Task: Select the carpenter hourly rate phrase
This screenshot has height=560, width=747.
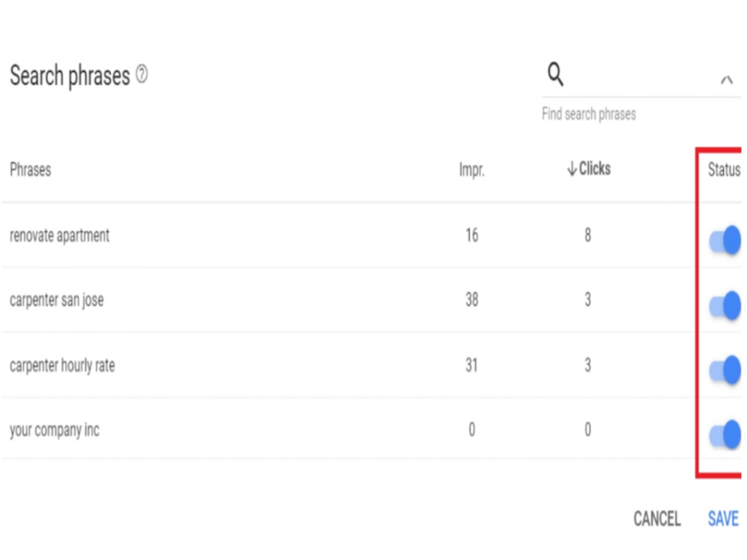Action: (x=62, y=366)
